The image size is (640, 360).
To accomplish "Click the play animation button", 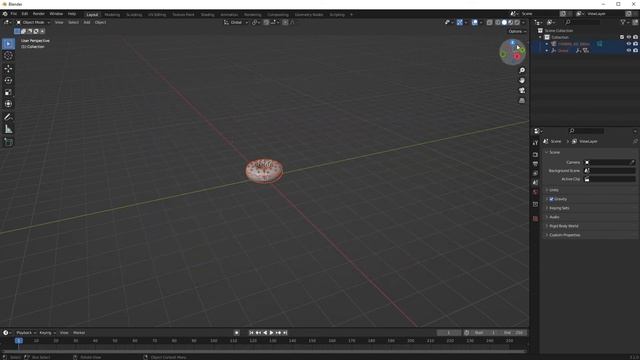I will coord(271,333).
